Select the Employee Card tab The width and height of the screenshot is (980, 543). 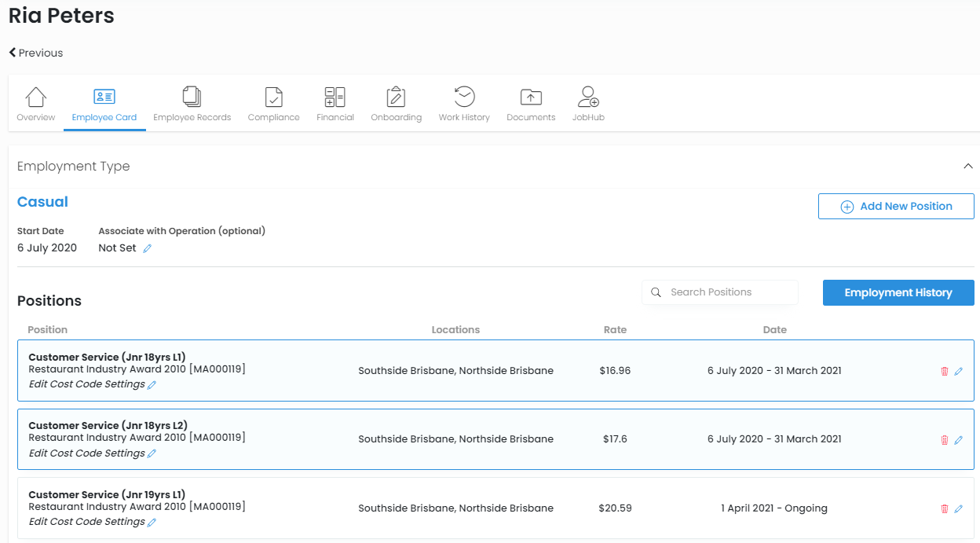[104, 104]
